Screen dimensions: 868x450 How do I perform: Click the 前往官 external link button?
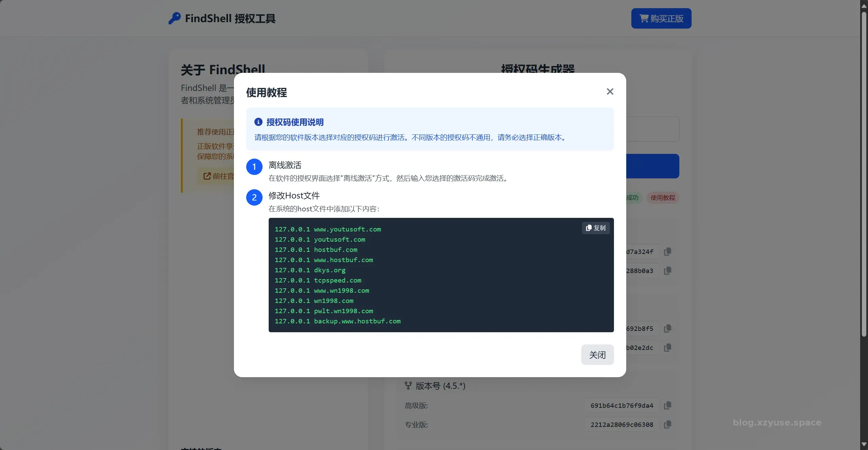coord(218,176)
